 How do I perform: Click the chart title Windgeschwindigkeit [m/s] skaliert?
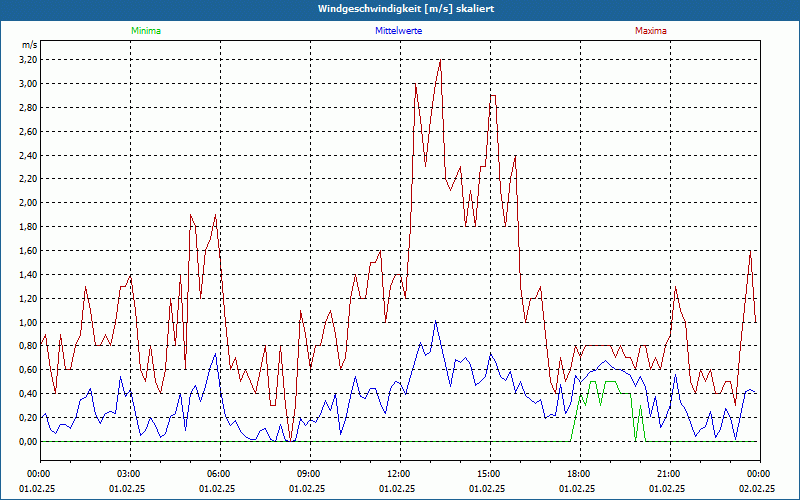coord(406,9)
